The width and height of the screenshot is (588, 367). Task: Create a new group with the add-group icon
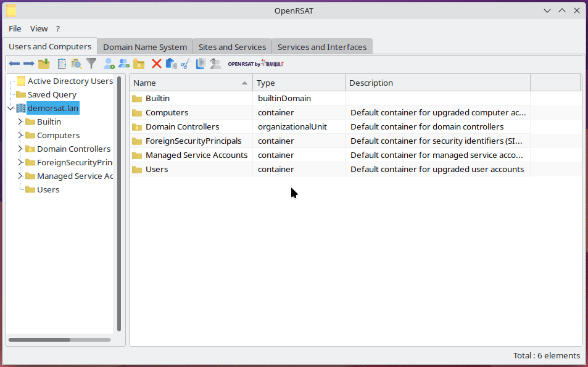[x=123, y=63]
